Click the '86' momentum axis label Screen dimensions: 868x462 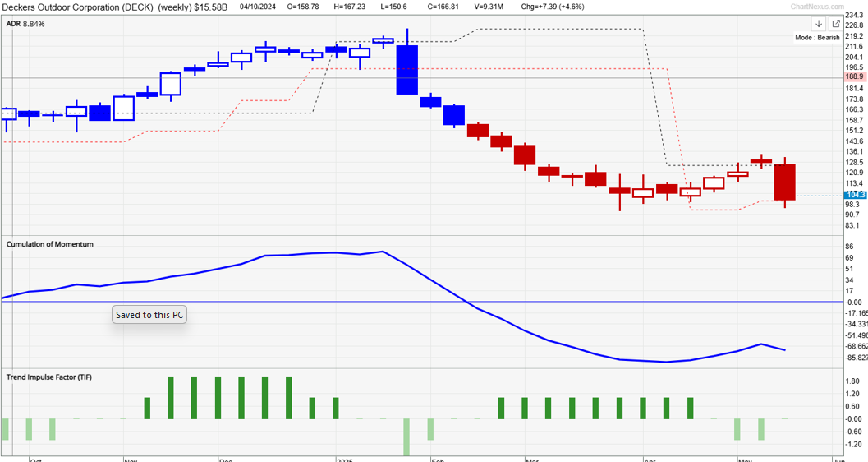pos(850,247)
